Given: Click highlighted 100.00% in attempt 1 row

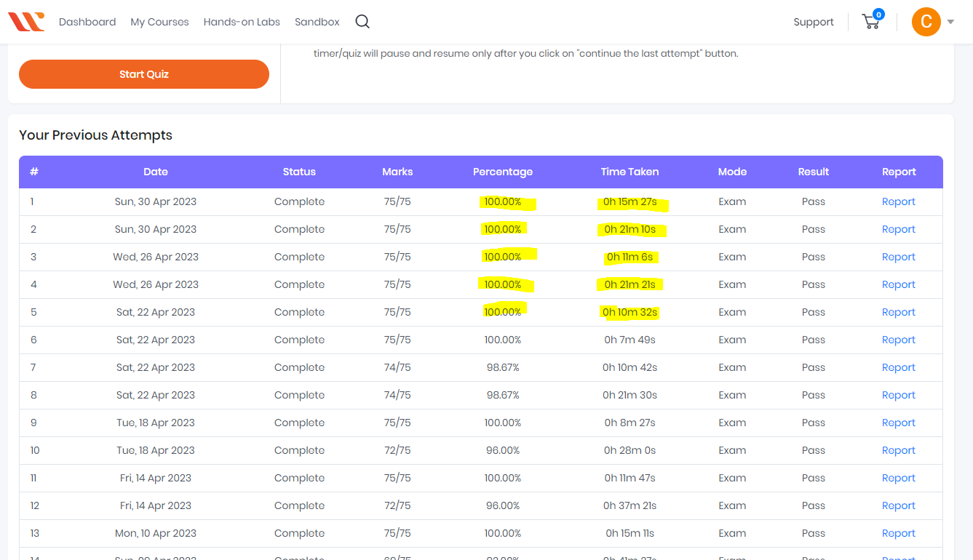Looking at the screenshot, I should point(503,201).
